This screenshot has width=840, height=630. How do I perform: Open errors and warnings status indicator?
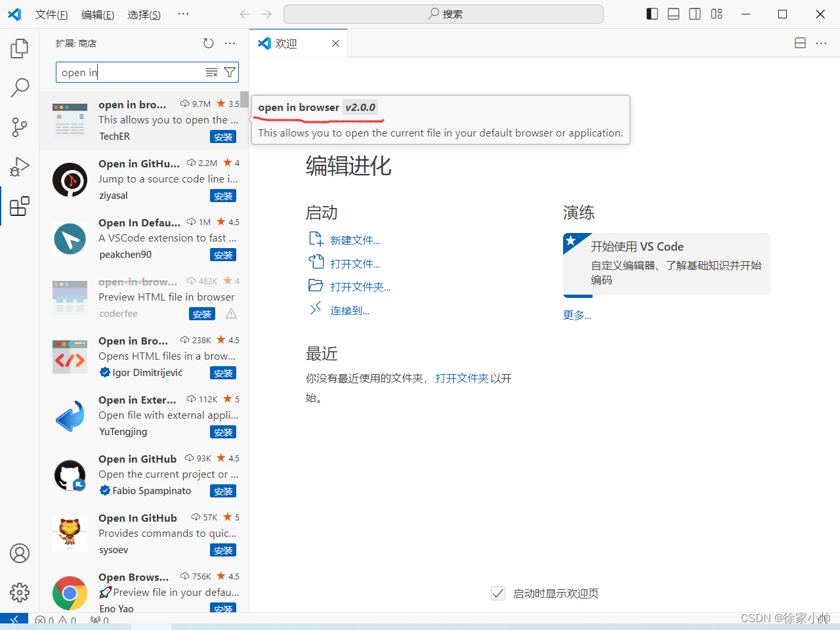click(56, 620)
